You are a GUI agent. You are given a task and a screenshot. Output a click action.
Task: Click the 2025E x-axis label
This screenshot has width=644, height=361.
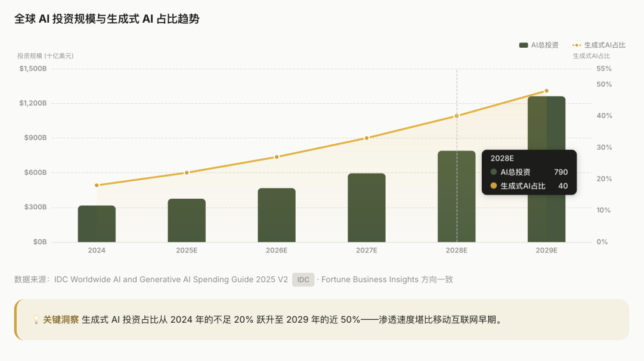pyautogui.click(x=187, y=251)
